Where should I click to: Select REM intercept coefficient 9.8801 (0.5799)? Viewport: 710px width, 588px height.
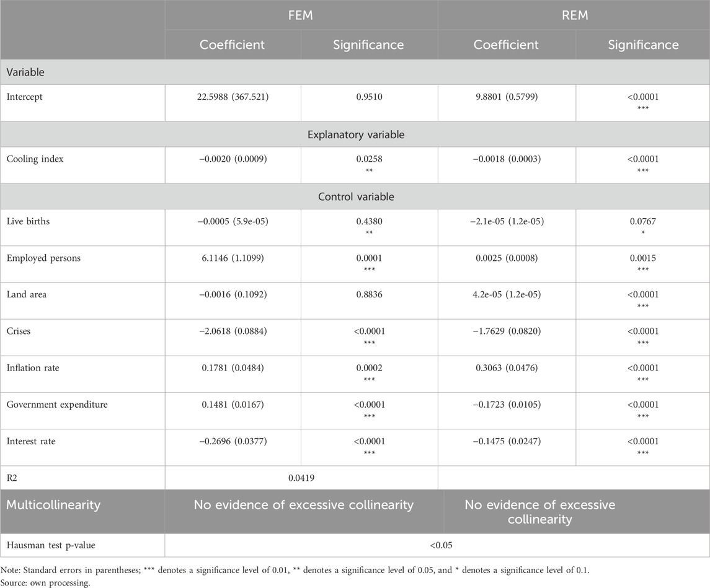tap(507, 97)
